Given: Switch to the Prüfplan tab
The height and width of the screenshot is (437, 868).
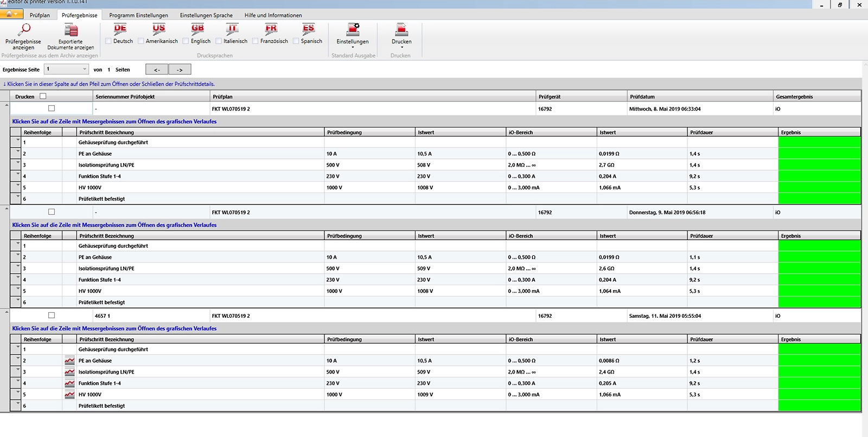Looking at the screenshot, I should [40, 15].
